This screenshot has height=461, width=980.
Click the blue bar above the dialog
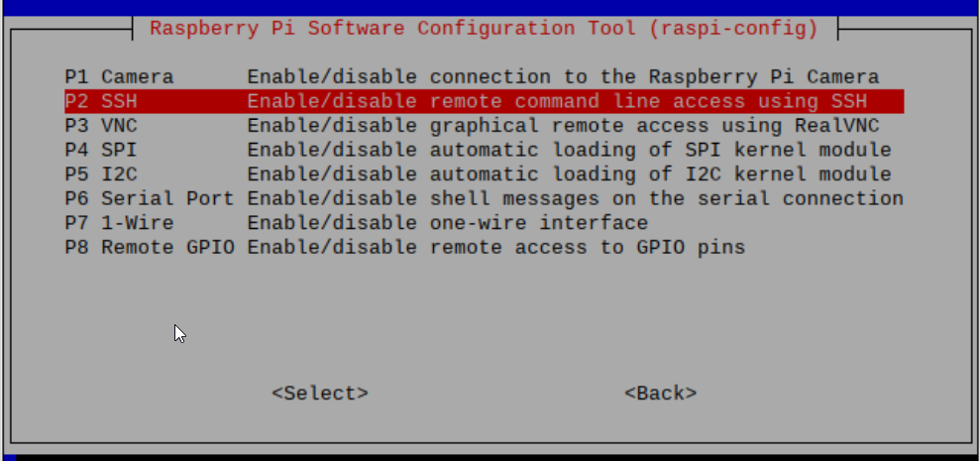click(x=490, y=7)
